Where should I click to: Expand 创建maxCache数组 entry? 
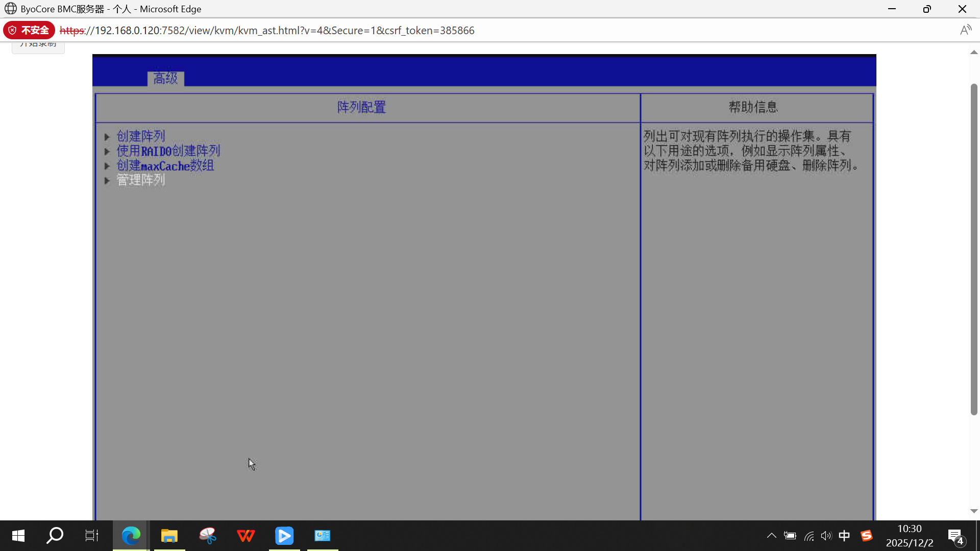[165, 166]
